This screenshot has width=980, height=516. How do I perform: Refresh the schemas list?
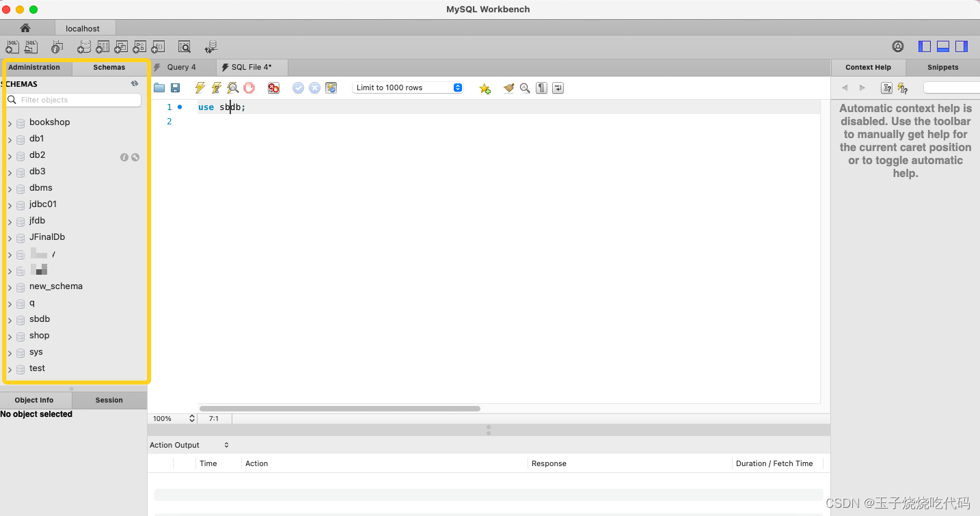click(135, 83)
